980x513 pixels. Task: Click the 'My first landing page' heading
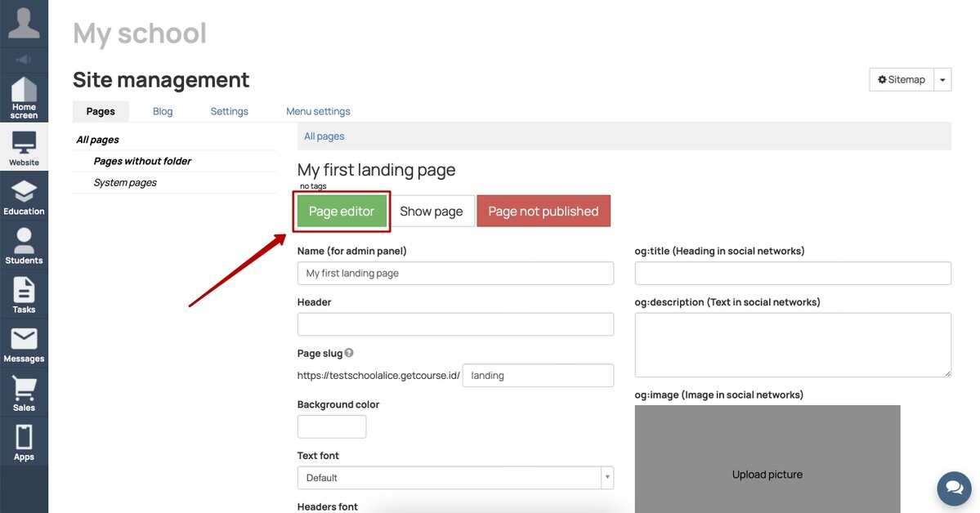pos(376,170)
